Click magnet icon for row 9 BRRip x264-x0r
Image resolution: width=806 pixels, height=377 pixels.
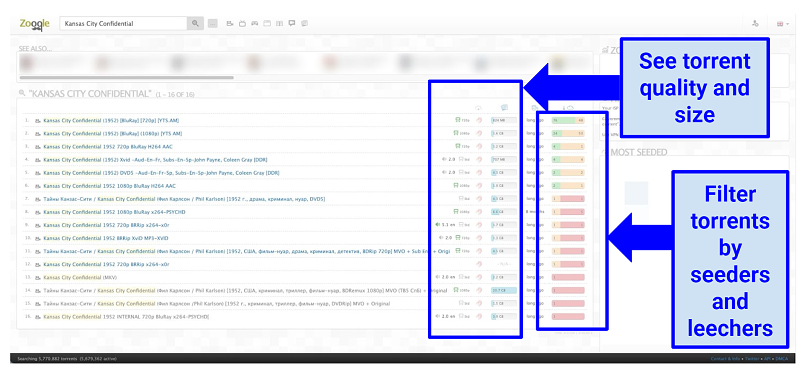479,225
